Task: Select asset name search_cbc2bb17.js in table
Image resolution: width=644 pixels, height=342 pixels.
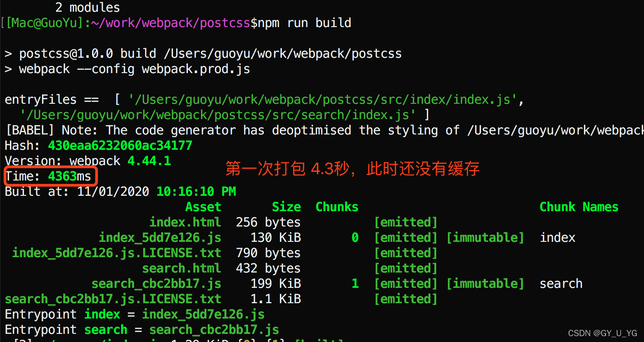Action: tap(156, 284)
